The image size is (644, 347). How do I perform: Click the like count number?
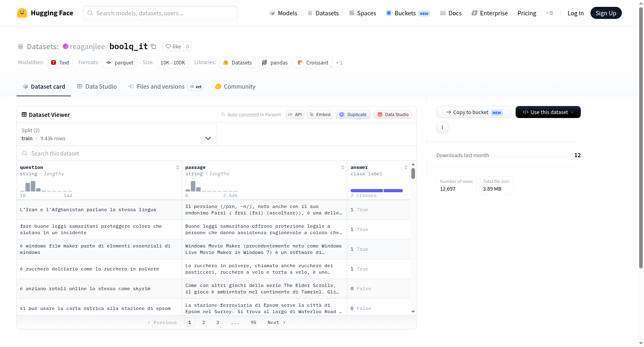click(188, 46)
